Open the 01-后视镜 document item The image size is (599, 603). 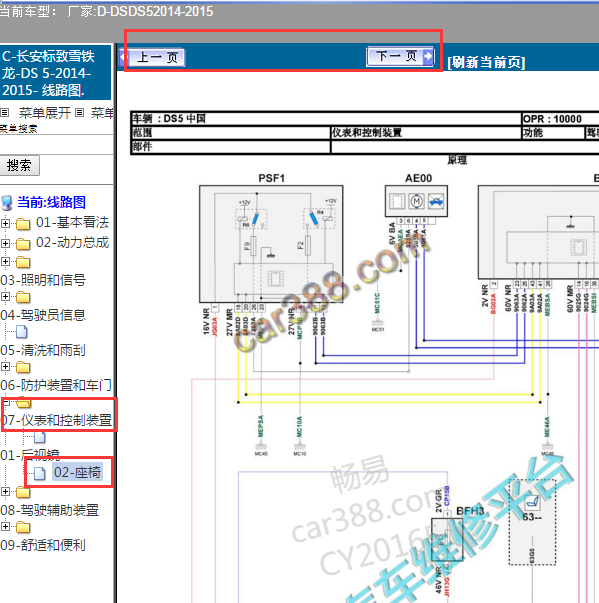30,455
